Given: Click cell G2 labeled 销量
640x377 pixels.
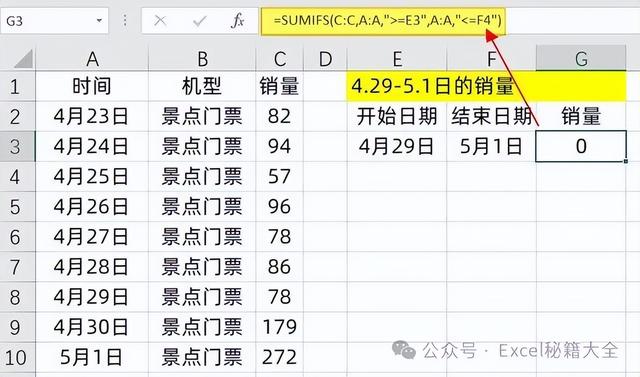Looking at the screenshot, I should coord(581,117).
